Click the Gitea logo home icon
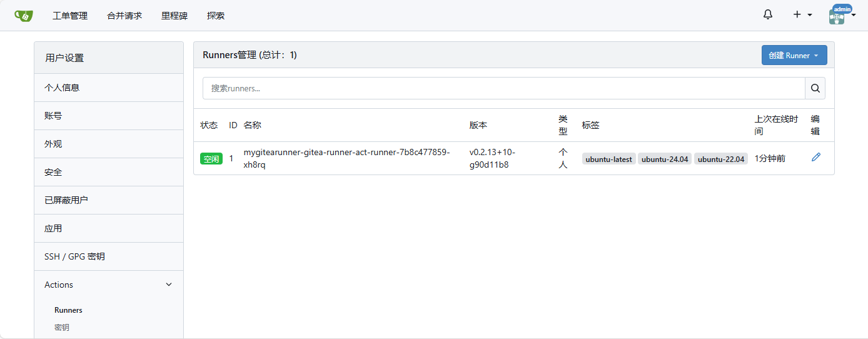 tap(24, 16)
